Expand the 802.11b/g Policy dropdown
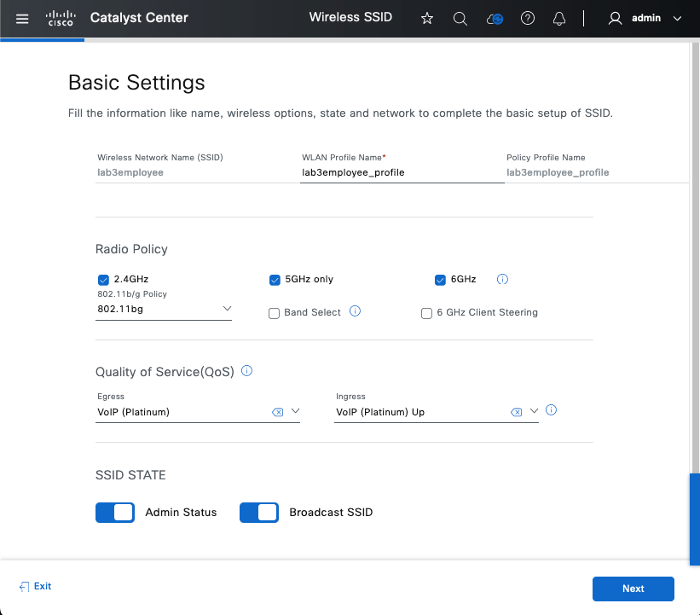Viewport: 700px width, 615px height. (x=227, y=308)
